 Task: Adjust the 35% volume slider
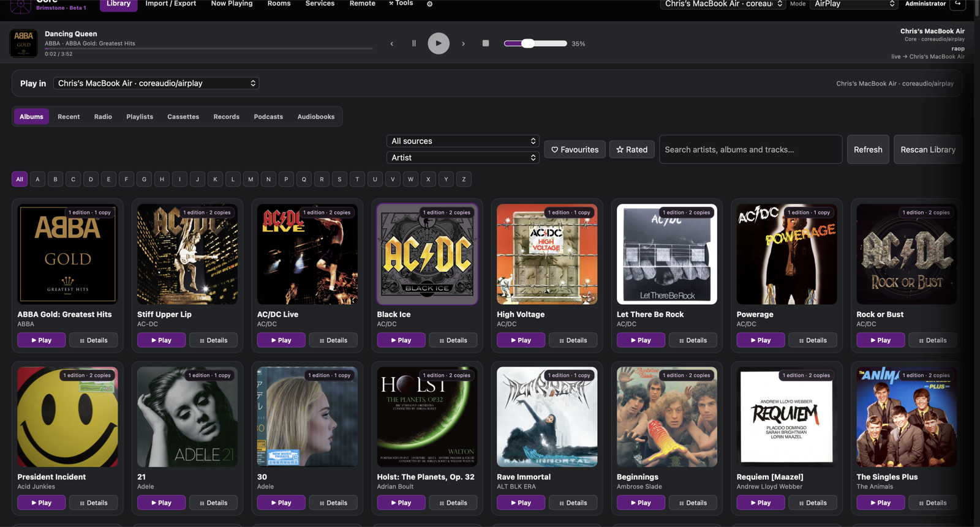click(535, 43)
